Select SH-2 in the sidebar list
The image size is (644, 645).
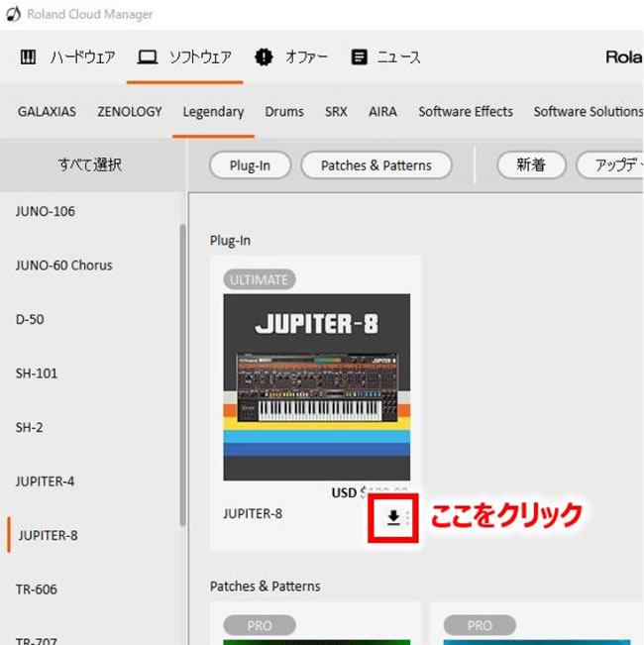(x=29, y=427)
